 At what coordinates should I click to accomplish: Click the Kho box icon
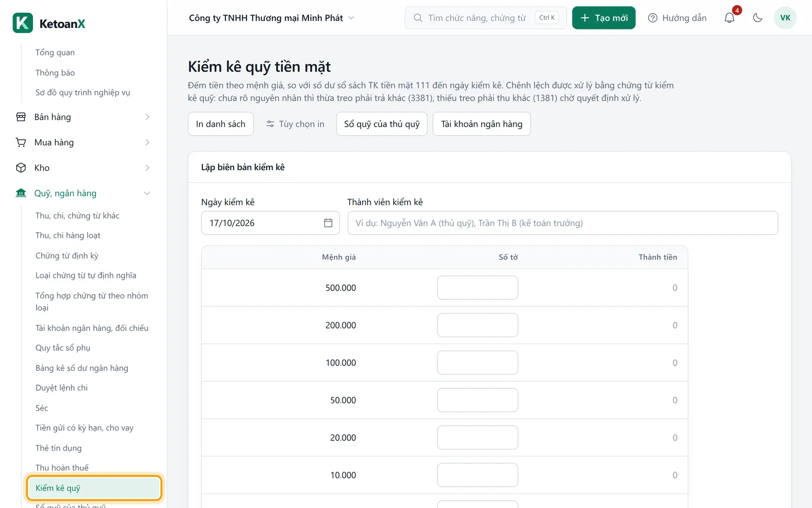tap(21, 168)
